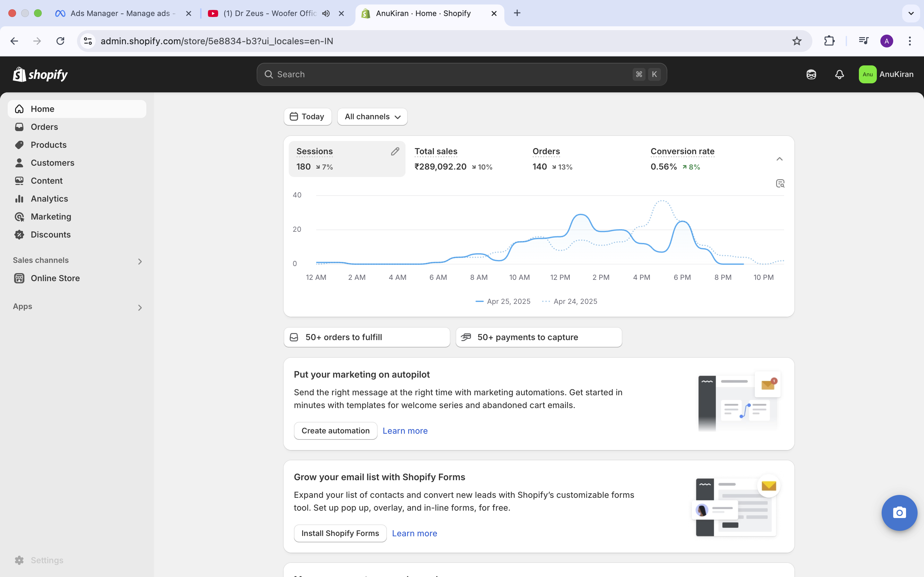Open the Customers page
The image size is (924, 577).
(x=52, y=163)
